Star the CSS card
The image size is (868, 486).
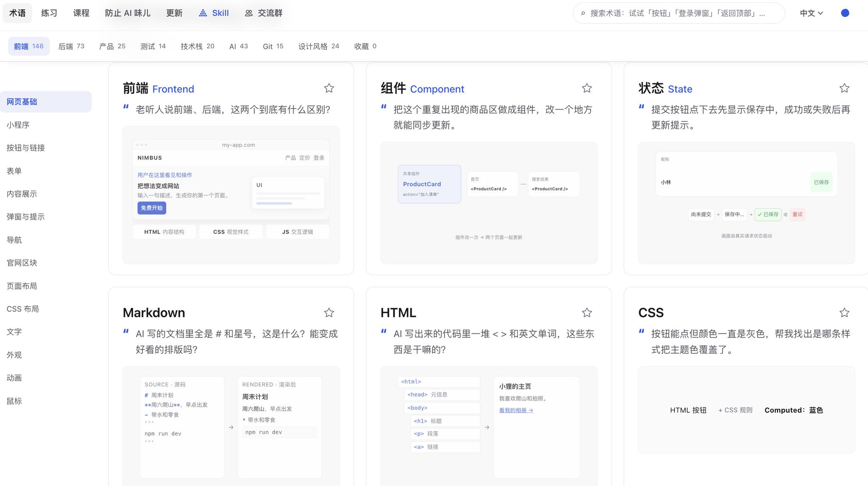844,313
